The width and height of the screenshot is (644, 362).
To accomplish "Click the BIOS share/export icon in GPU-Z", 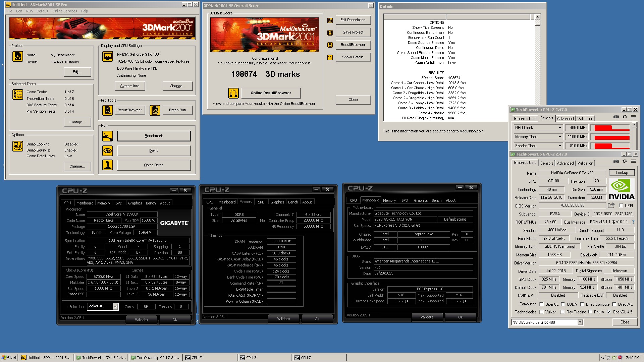I will [611, 205].
